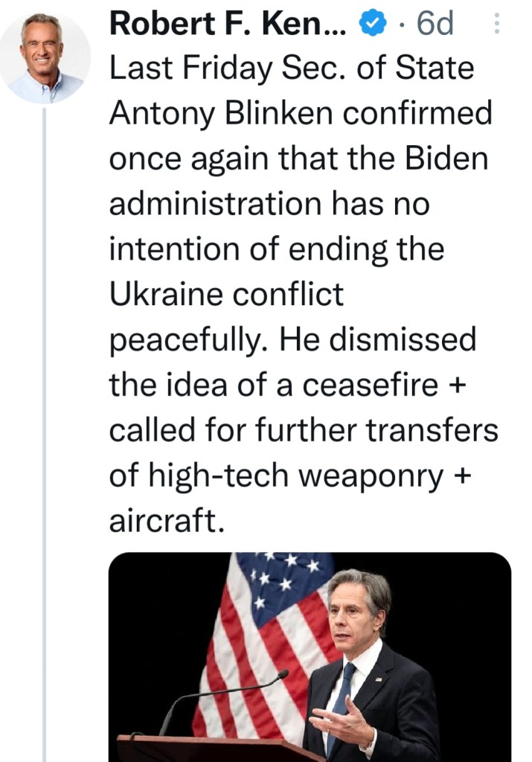The width and height of the screenshot is (532, 762).
Task: Open the attached Blinken press photo
Action: click(310, 656)
